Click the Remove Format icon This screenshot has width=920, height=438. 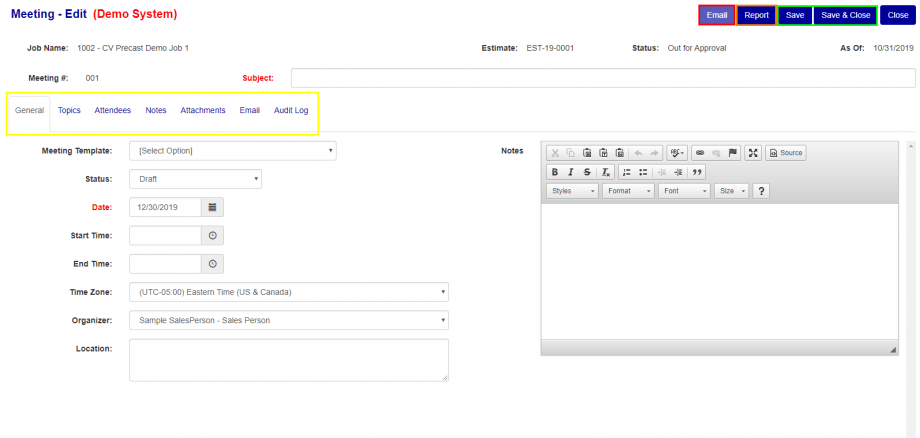point(606,172)
